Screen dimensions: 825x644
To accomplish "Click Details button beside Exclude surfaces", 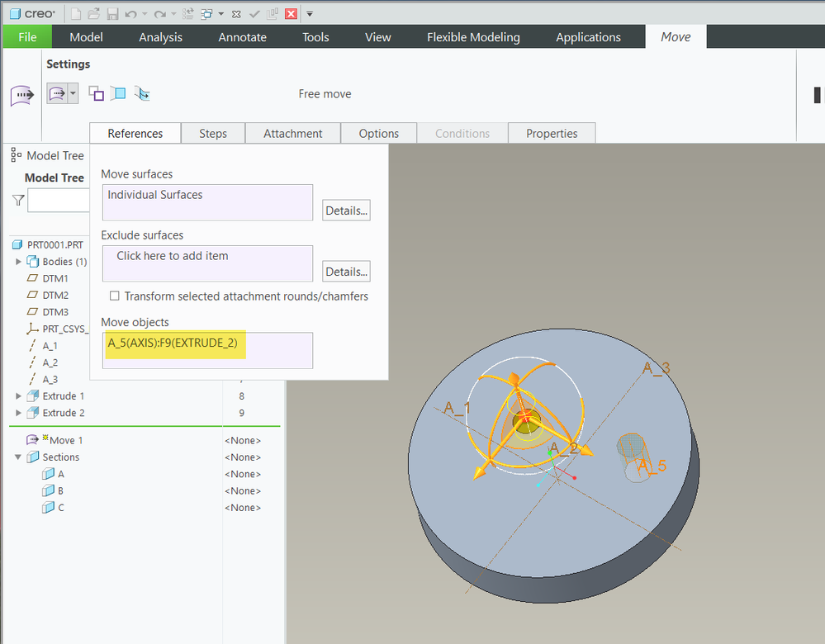I will pyautogui.click(x=346, y=272).
